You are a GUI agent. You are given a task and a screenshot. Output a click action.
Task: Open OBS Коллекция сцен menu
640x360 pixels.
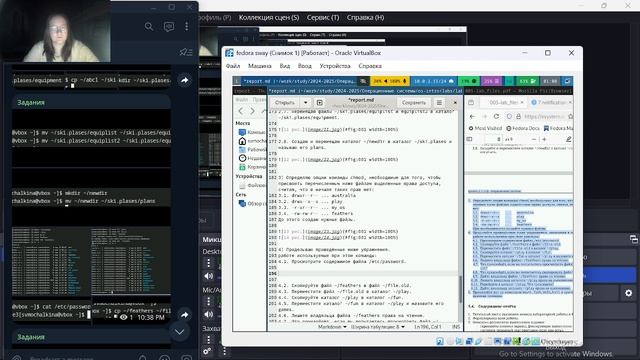tap(269, 18)
